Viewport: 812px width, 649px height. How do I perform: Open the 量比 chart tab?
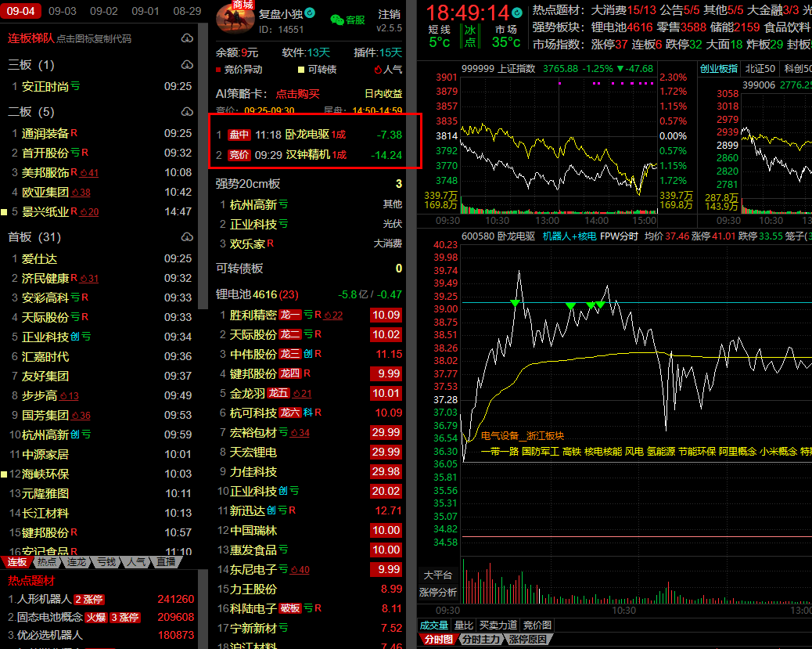[464, 626]
